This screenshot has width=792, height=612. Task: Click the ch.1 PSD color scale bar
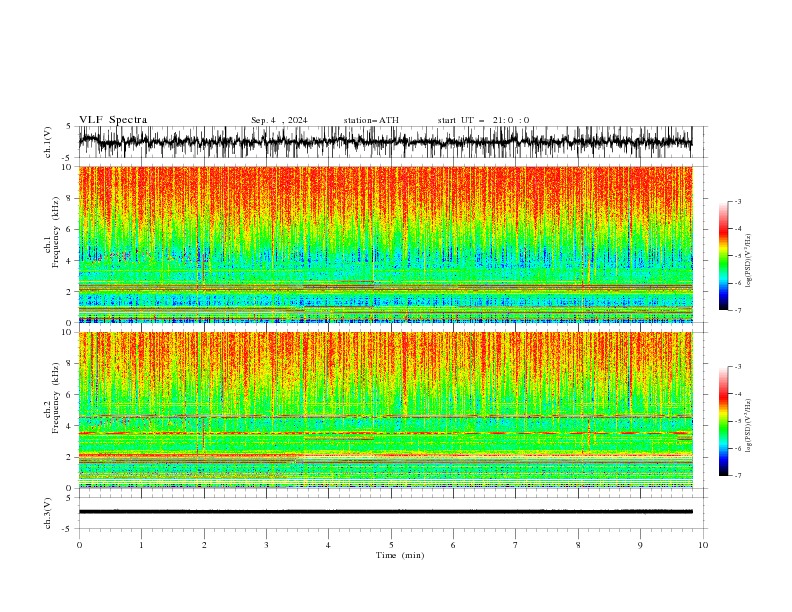click(x=724, y=255)
